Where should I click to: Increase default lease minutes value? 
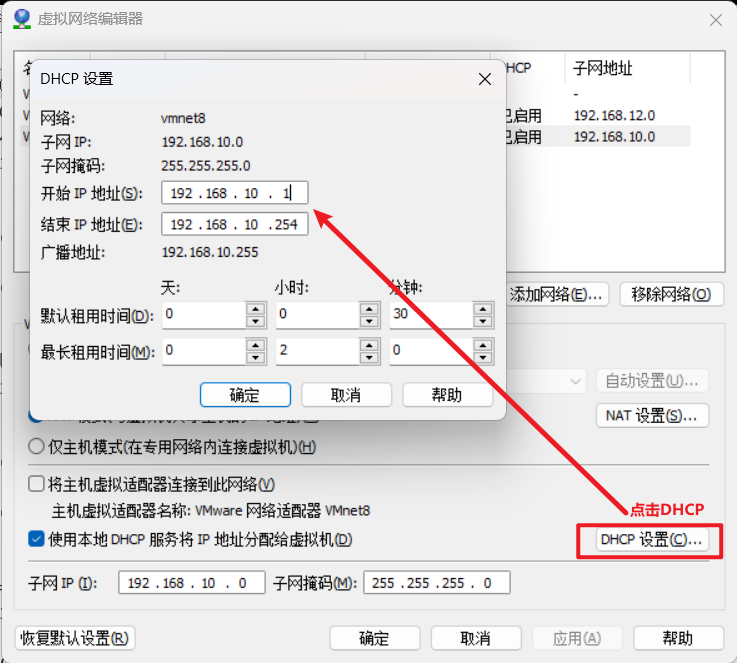coord(483,309)
